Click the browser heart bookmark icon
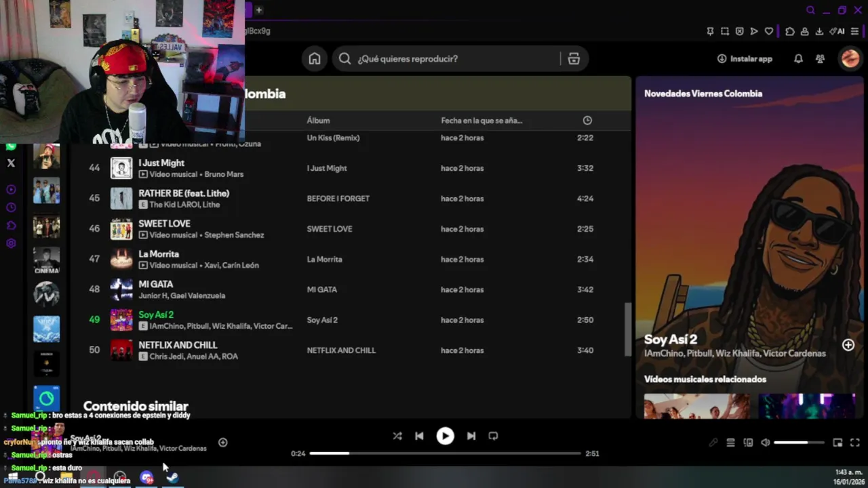This screenshot has height=488, width=868. point(768,31)
